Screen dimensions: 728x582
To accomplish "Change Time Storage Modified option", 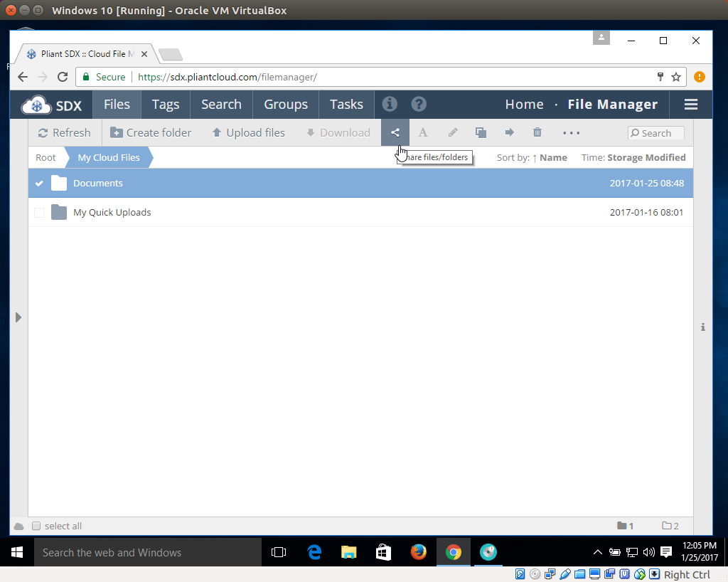I will click(633, 157).
